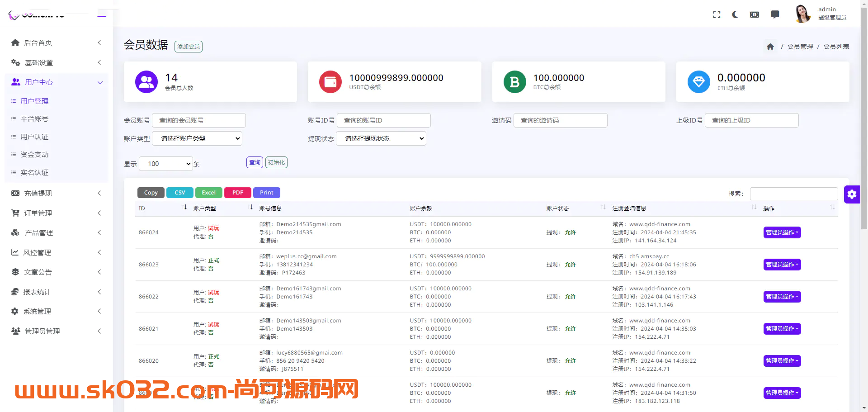
Task: Click cart icon beside 订单管理
Action: tap(15, 213)
